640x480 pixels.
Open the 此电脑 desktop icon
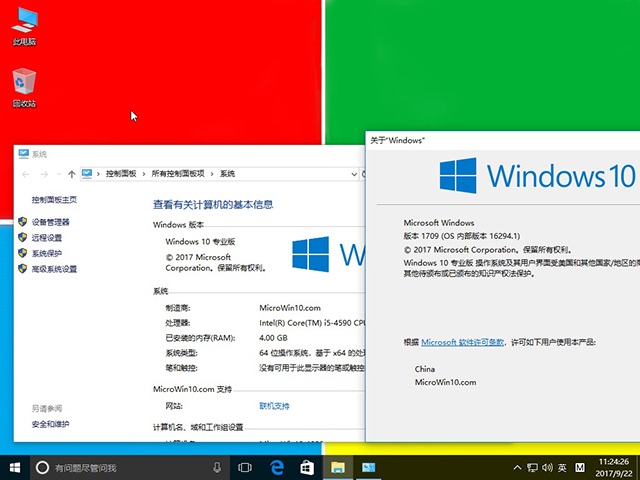pos(24,27)
